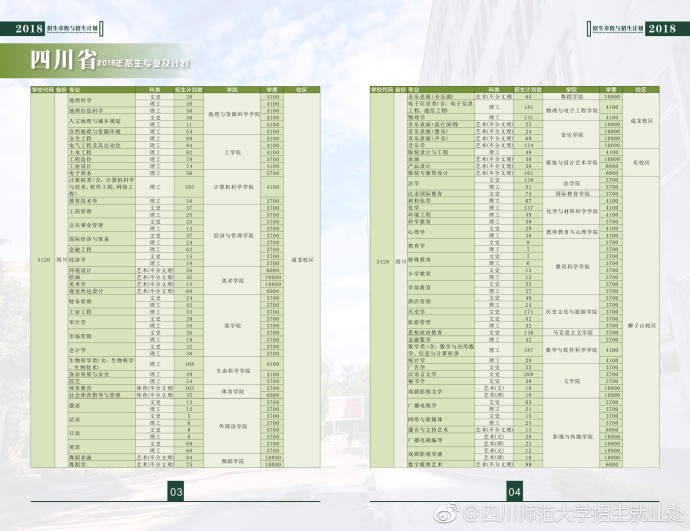The height and width of the screenshot is (531, 690).
Task: Click the '环境设计' major cell
Action: pos(102,271)
